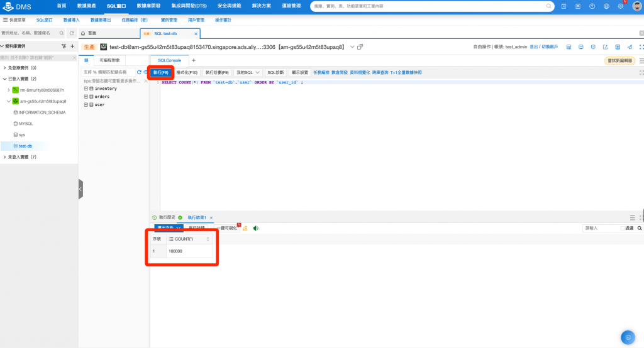Click the calendar icon in top bar

point(563,6)
